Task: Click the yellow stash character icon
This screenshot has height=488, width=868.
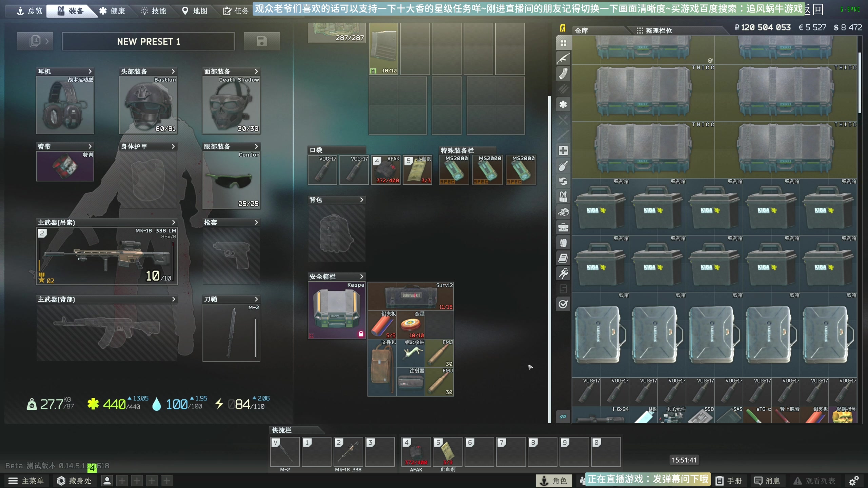Action: 563,28
